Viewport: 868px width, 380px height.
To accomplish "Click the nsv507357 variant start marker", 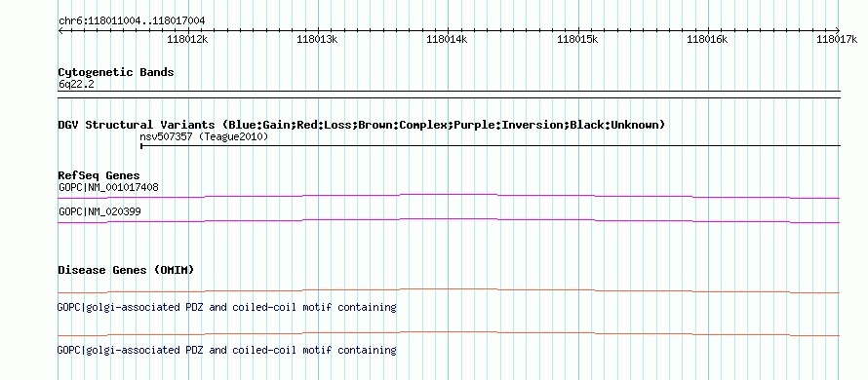I will [141, 146].
